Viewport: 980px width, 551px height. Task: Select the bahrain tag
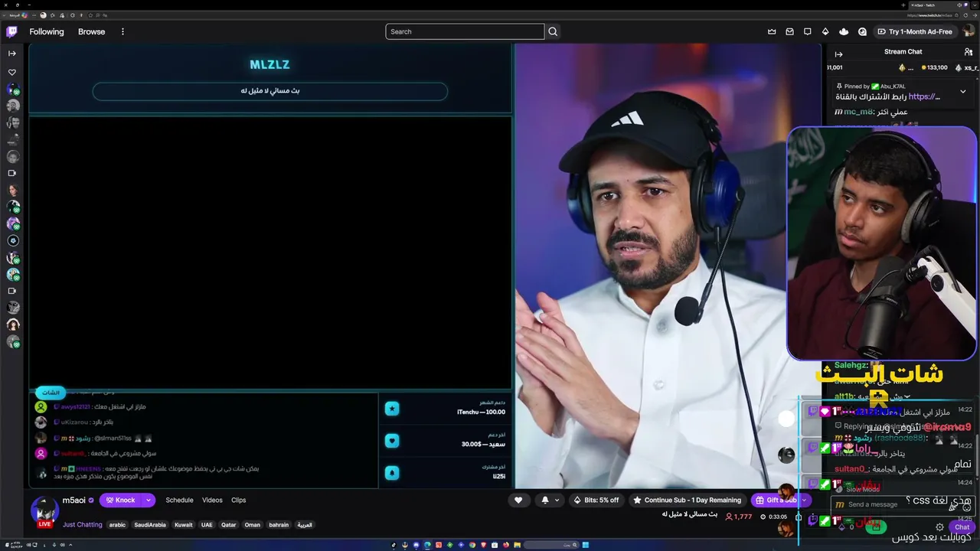click(x=279, y=525)
